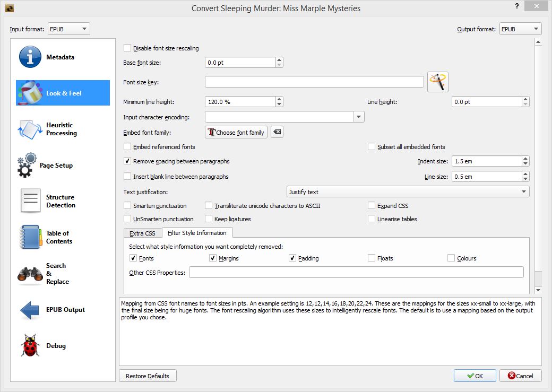This screenshot has width=552, height=392.
Task: Expand the Output format dropdown
Action: pyautogui.click(x=520, y=29)
